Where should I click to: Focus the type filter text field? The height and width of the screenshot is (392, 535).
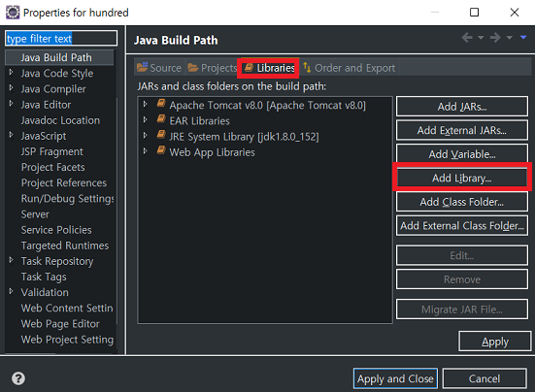coord(61,38)
